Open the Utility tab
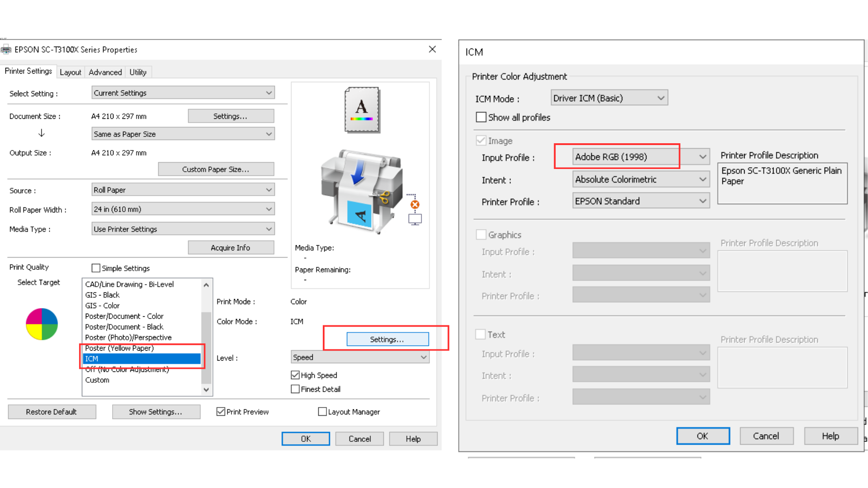The width and height of the screenshot is (868, 488). coord(138,72)
